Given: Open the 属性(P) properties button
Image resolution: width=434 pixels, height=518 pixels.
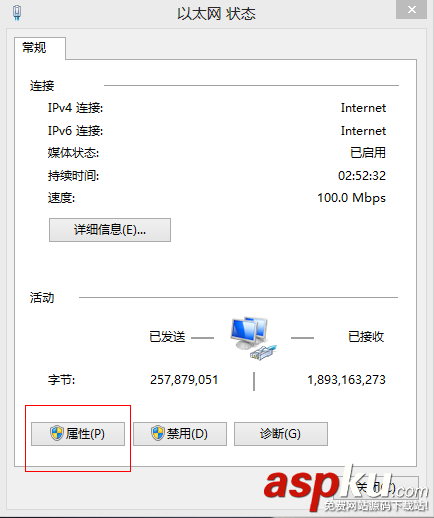Looking at the screenshot, I should [78, 434].
